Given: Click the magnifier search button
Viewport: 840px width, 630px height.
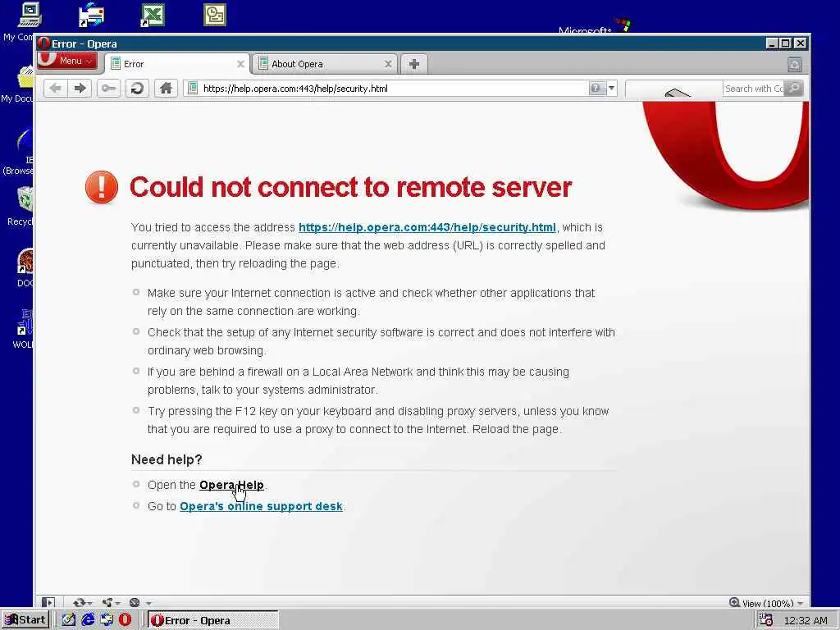Looking at the screenshot, I should (x=793, y=88).
